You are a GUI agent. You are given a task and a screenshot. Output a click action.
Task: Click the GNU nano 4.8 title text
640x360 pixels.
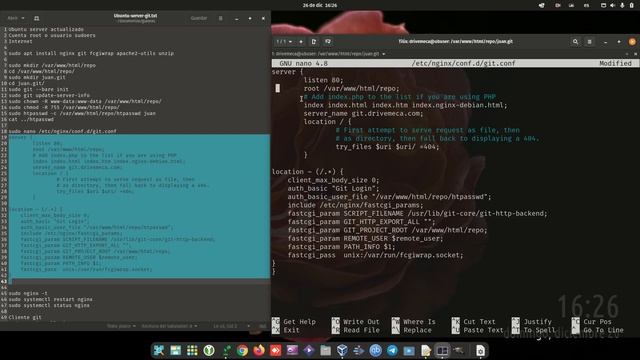[303, 64]
